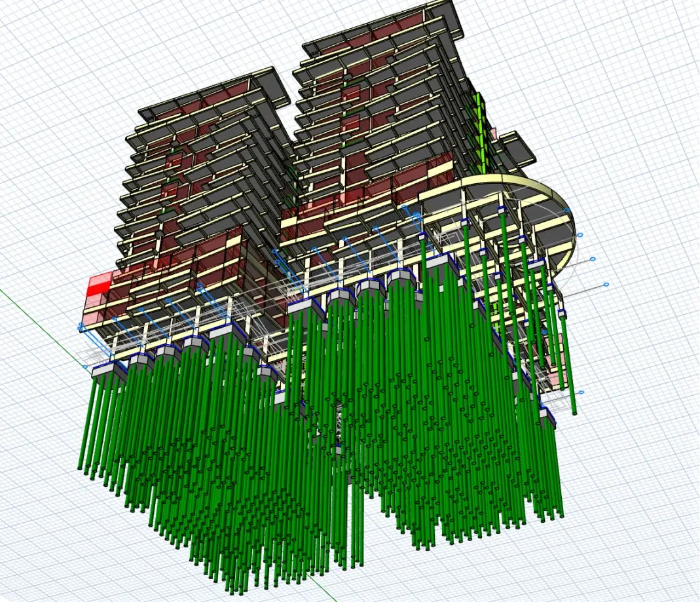Select the large pile cap beneath the curved podium

click(443, 264)
